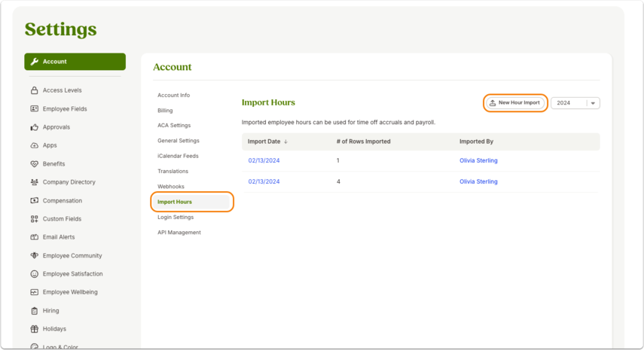Click the row count cell showing 4

coord(338,181)
